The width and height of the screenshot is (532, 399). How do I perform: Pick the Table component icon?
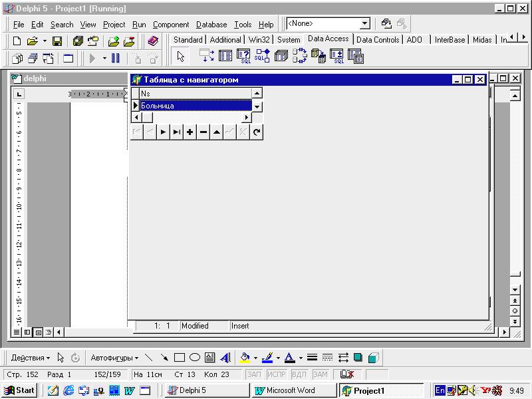pyautogui.click(x=225, y=56)
